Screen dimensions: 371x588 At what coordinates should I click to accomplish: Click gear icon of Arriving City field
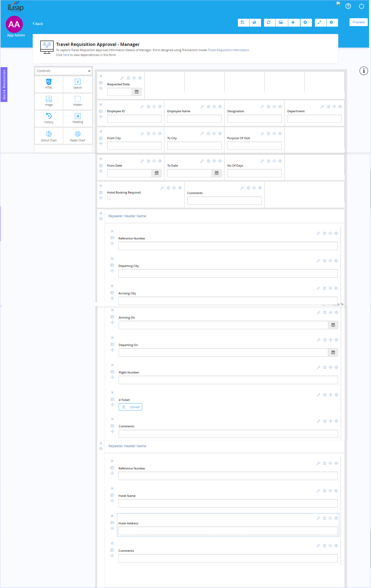click(x=336, y=288)
